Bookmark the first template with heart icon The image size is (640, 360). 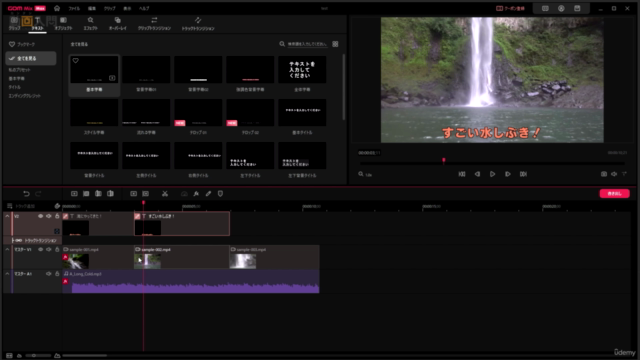(x=76, y=61)
